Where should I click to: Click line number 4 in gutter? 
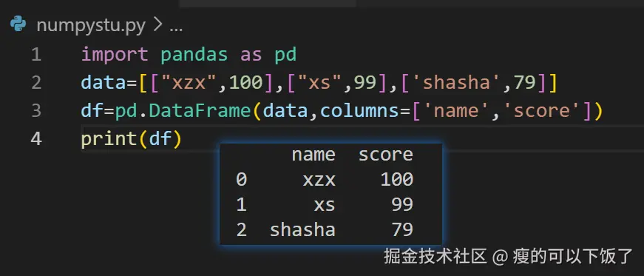point(36,138)
